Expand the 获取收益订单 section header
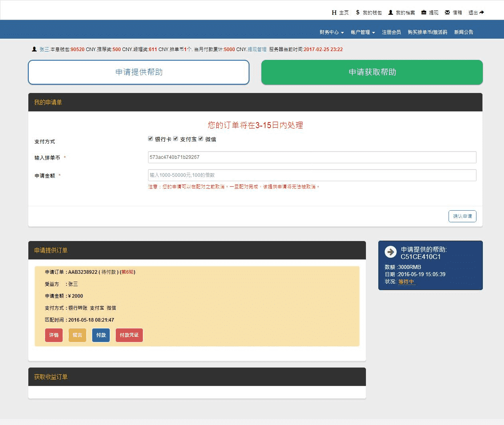 pyautogui.click(x=50, y=377)
